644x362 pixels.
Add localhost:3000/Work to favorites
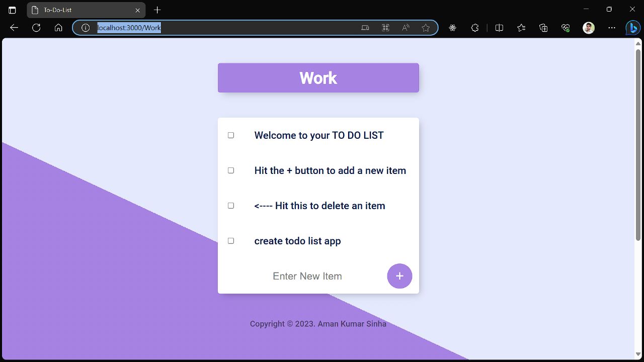pos(426,28)
